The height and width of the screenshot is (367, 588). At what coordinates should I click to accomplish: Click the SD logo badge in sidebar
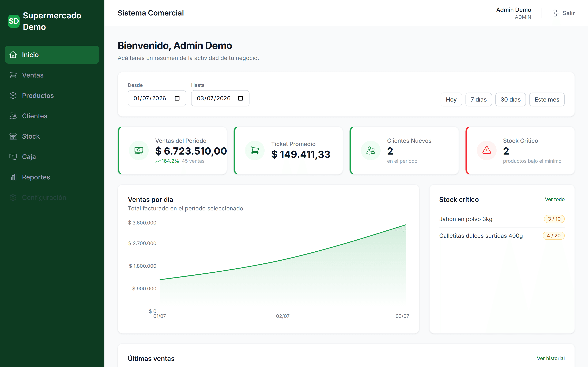[14, 21]
